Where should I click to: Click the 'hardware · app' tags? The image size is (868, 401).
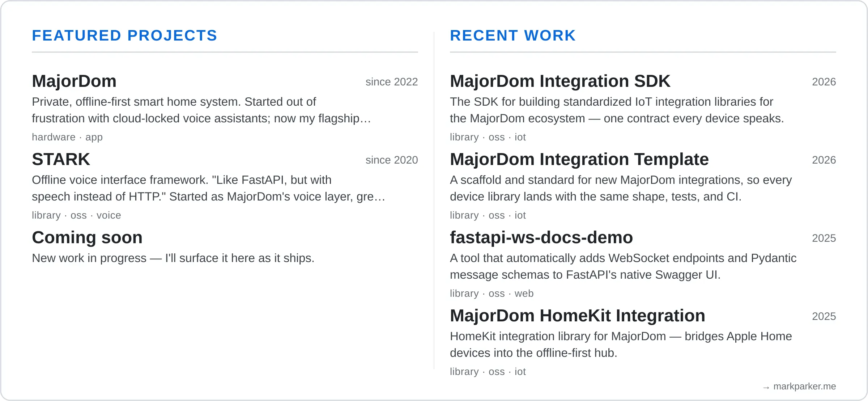(x=67, y=137)
